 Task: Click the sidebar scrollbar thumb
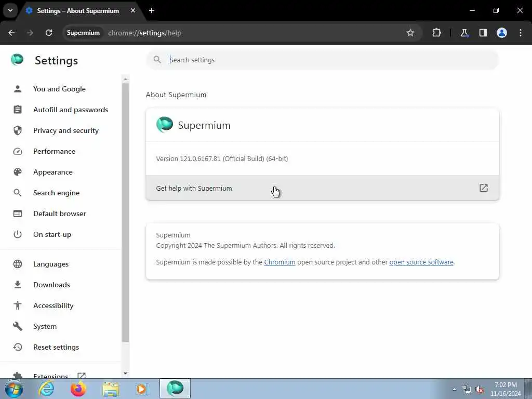click(126, 212)
